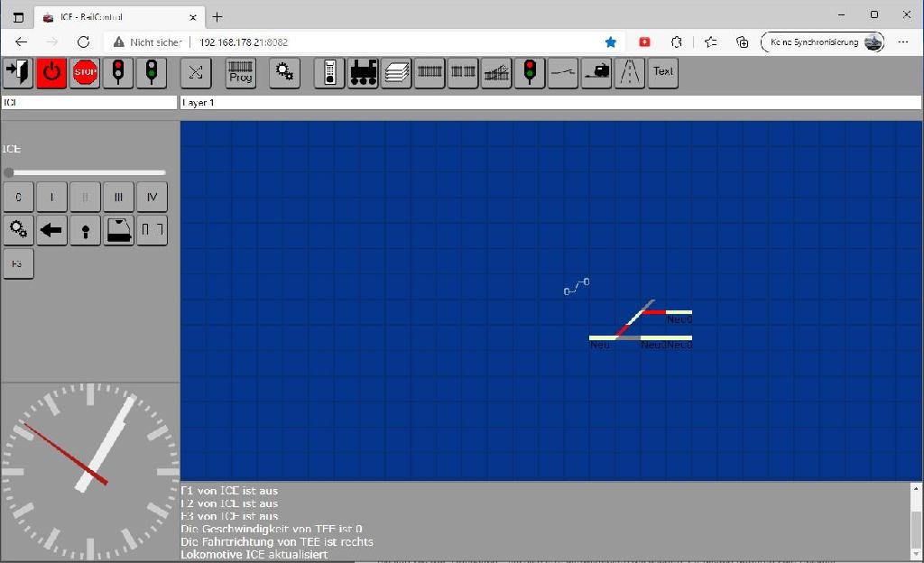Select the ICE locomotive dropdown field
Viewport: 924px width, 563px height.
click(x=88, y=103)
